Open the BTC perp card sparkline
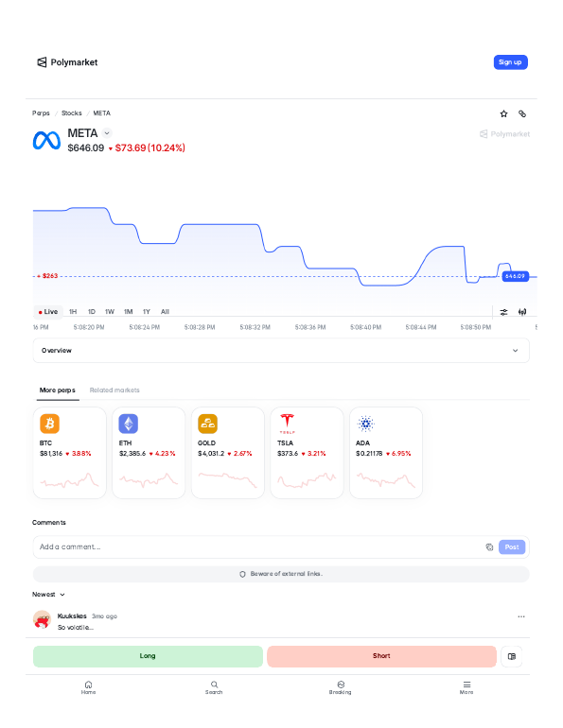Screen dimensions: 563x728 [x=70, y=480]
